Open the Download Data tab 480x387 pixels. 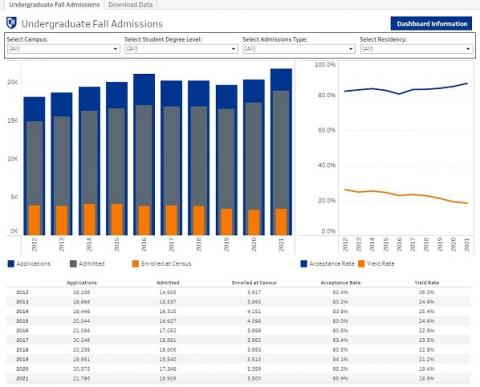pos(130,5)
